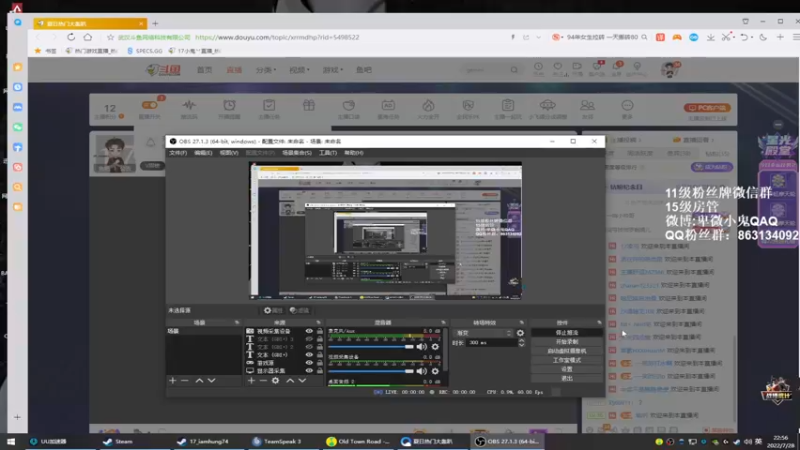Open 工具(T) menu in OBS
The width and height of the screenshot is (800, 450).
[328, 153]
